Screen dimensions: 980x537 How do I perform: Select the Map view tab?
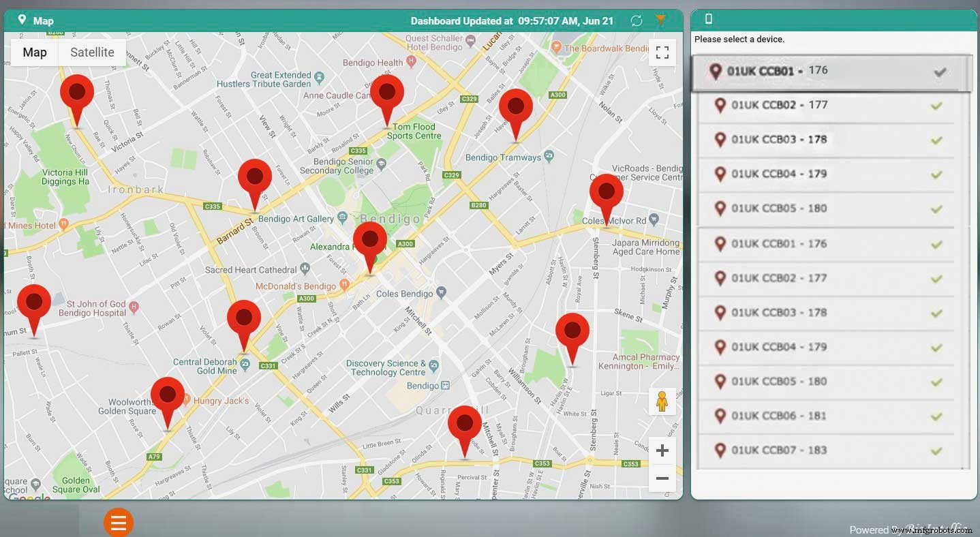tap(34, 52)
